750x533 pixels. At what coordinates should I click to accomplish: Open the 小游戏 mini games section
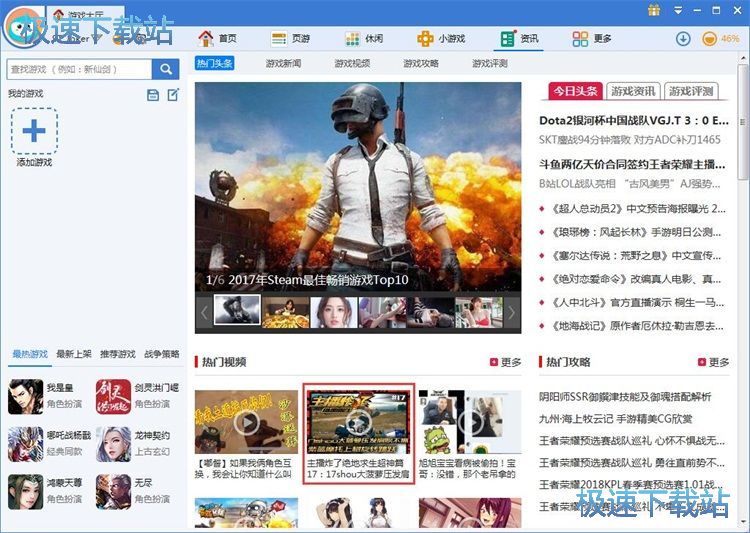tap(441, 38)
